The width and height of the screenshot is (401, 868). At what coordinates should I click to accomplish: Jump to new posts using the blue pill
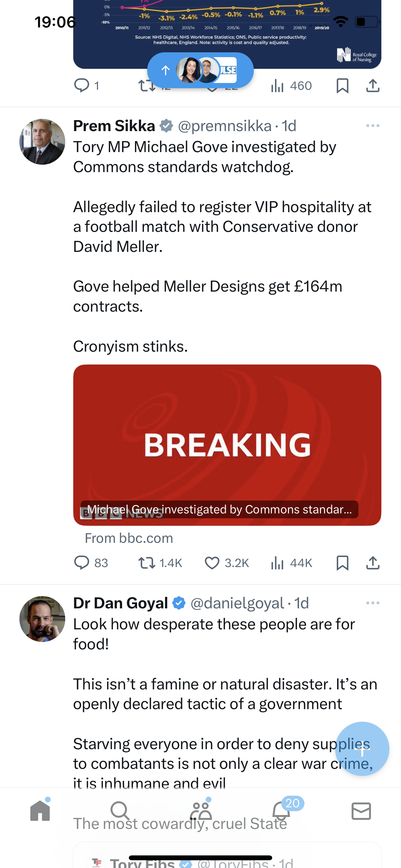pos(200,70)
